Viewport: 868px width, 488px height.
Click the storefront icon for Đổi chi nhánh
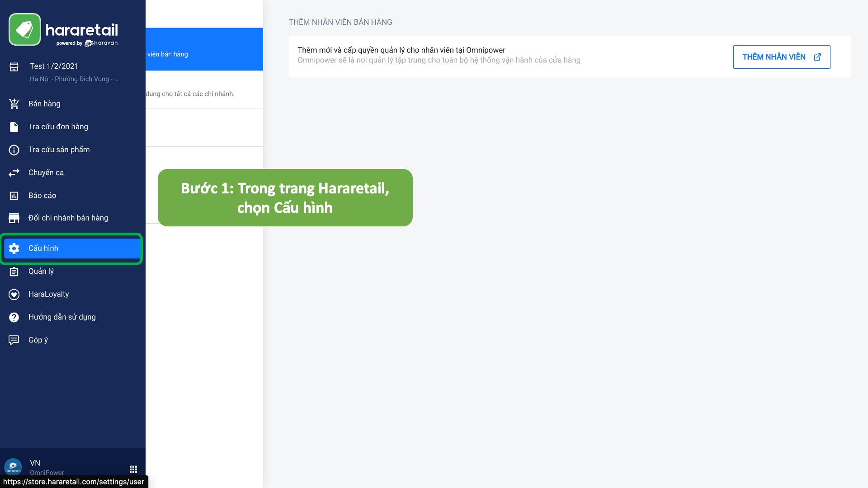[x=14, y=218]
